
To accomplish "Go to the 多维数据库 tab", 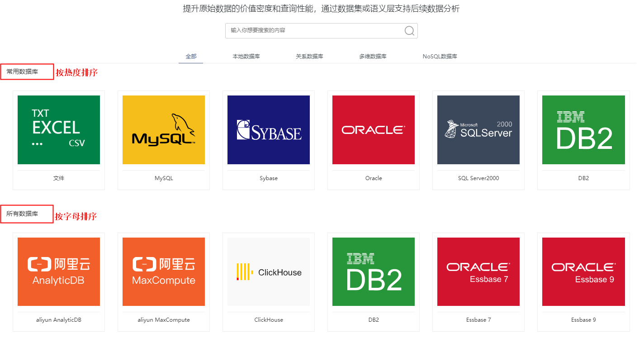I will coord(373,57).
